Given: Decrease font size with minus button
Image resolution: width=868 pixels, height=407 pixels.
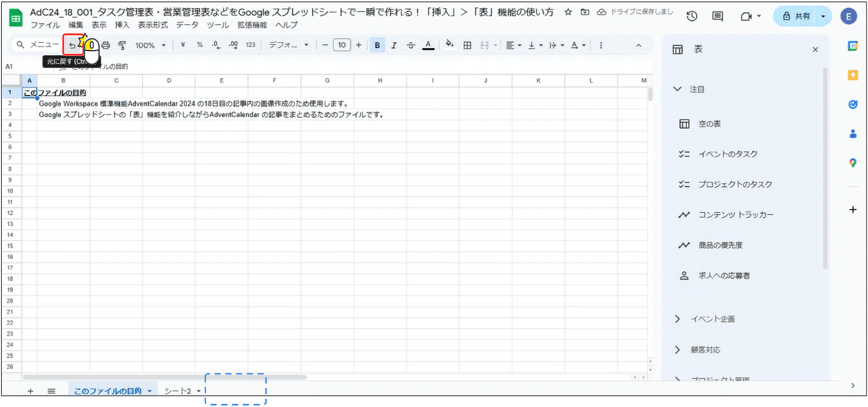Looking at the screenshot, I should click(325, 45).
